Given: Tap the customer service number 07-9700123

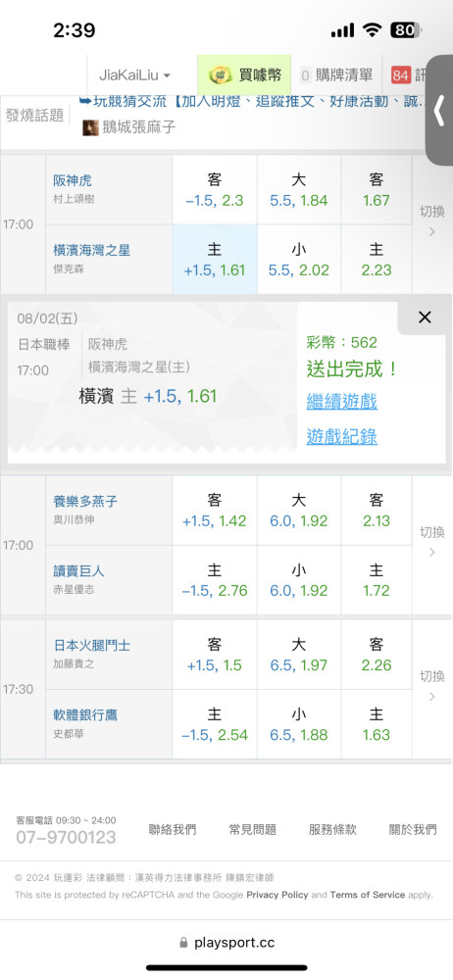Looking at the screenshot, I should pos(66,838).
